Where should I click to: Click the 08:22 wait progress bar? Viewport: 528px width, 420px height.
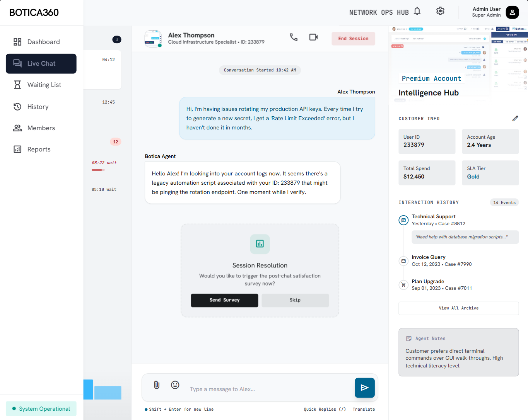tap(98, 170)
